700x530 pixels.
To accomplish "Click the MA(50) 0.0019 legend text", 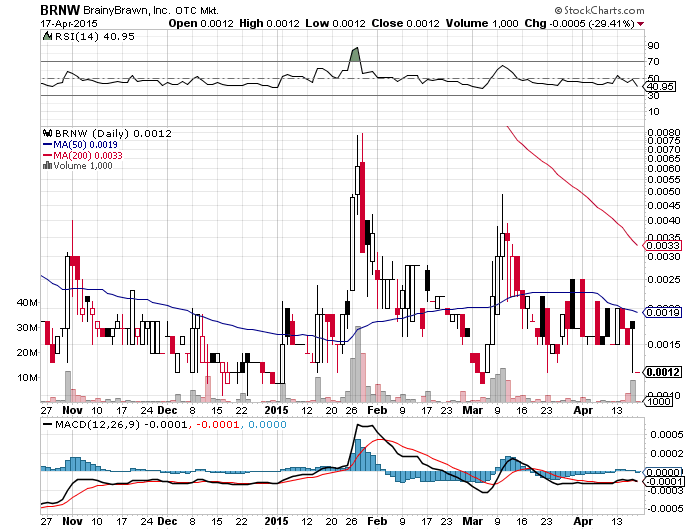I will 85,144.
